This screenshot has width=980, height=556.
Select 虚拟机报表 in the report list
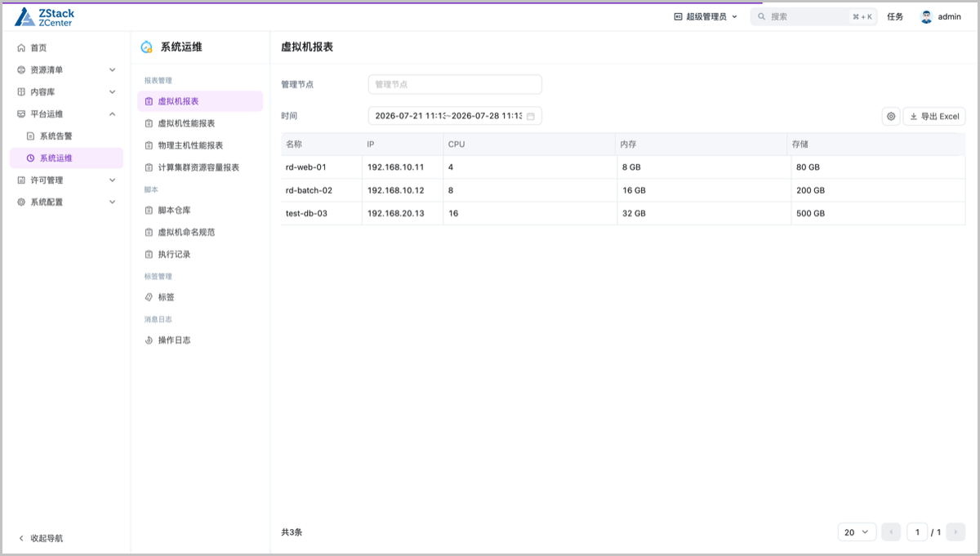pos(200,101)
